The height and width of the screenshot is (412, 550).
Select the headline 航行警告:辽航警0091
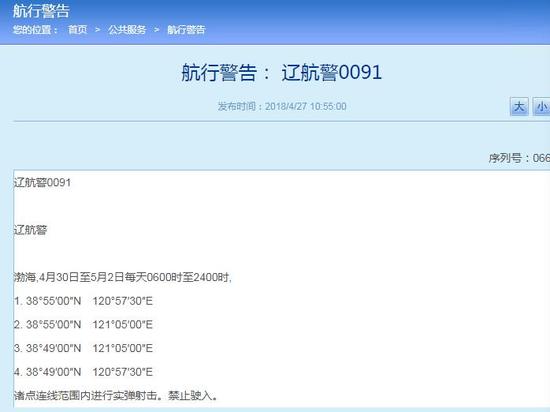[281, 73]
